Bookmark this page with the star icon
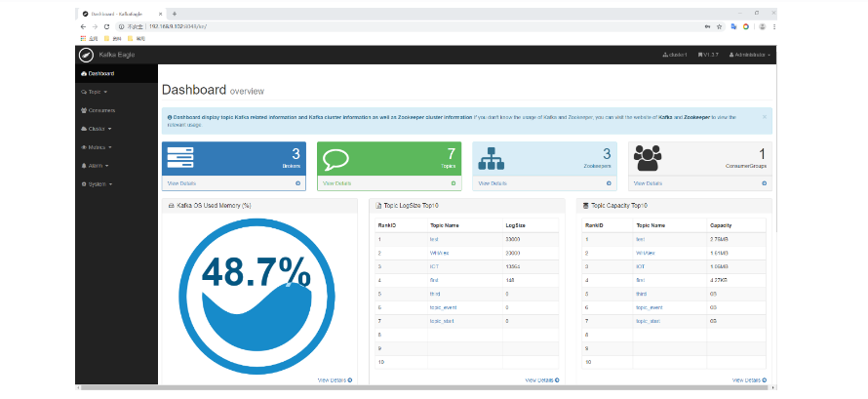868x399 pixels. point(719,26)
